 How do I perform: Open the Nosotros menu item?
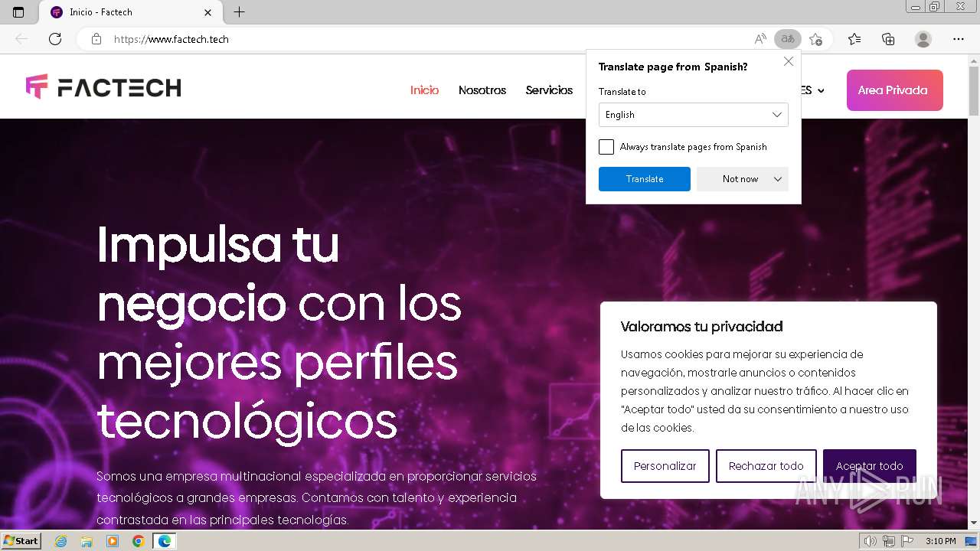[x=482, y=90]
